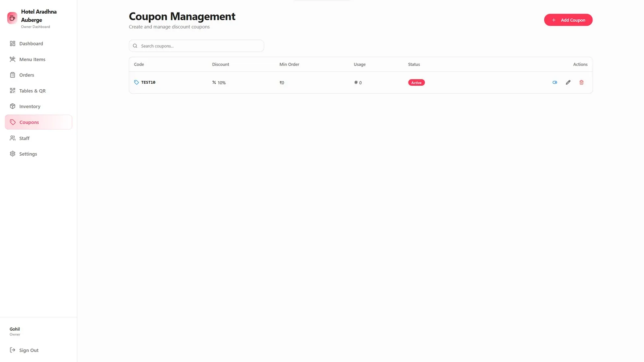Click the TEST10 coupon code text
The width and height of the screenshot is (644, 362).
[x=148, y=82]
